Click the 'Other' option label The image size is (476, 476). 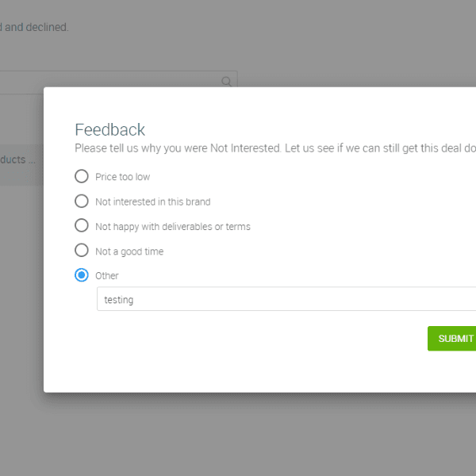click(106, 275)
